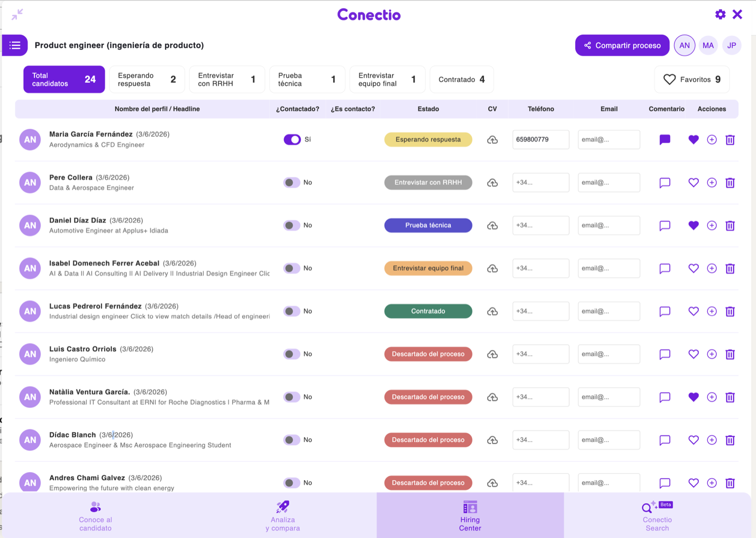756x538 pixels.
Task: Delete Pere Collera with trash icon
Action: pos(730,183)
